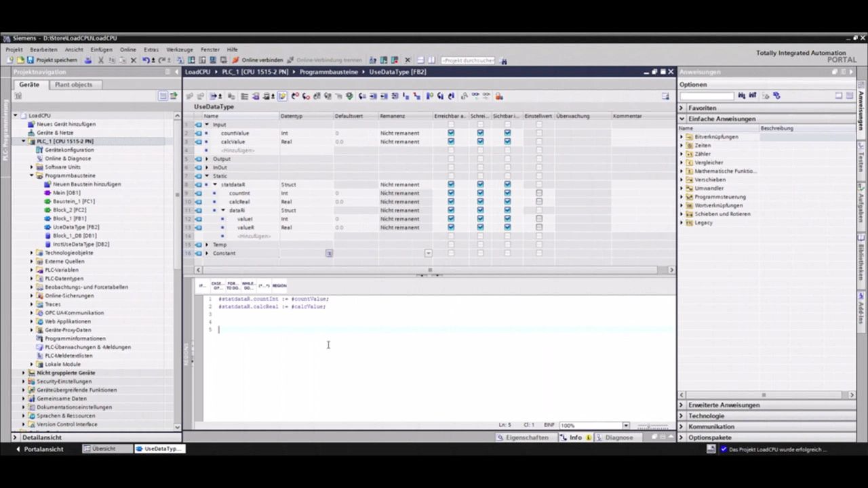
Task: Click into the Projekt durchsuchen search field
Action: [468, 60]
